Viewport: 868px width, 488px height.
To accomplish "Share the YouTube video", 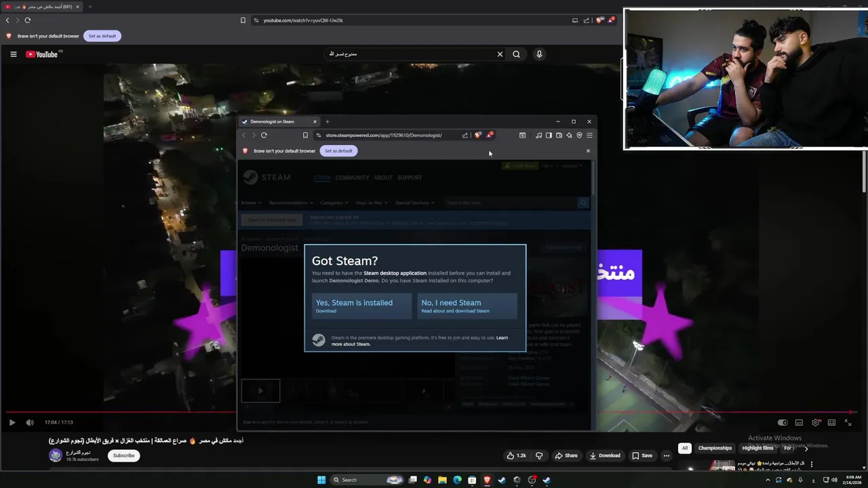I will 566,455.
